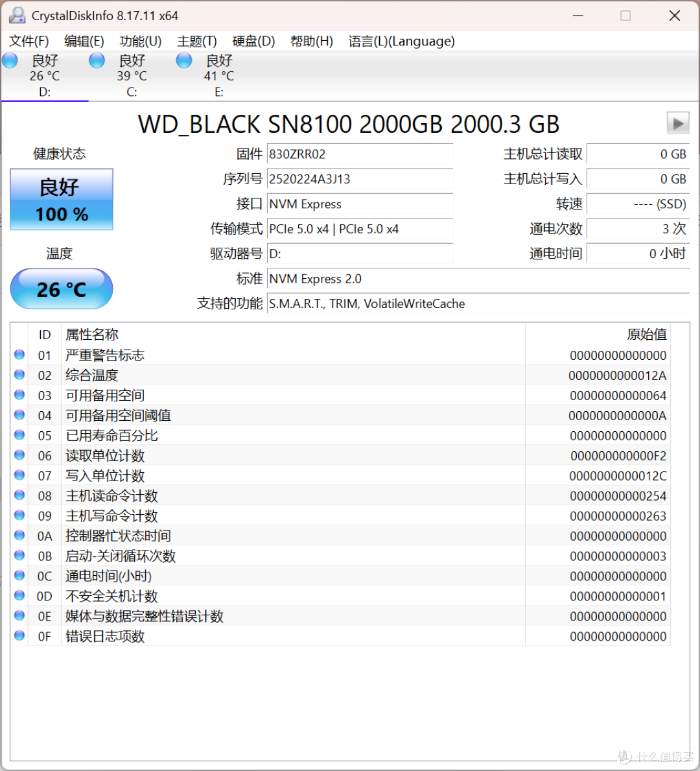Image resolution: width=700 pixels, height=771 pixels.
Task: Click the transfer mode field PCIe 5.0 x4
Action: [360, 229]
